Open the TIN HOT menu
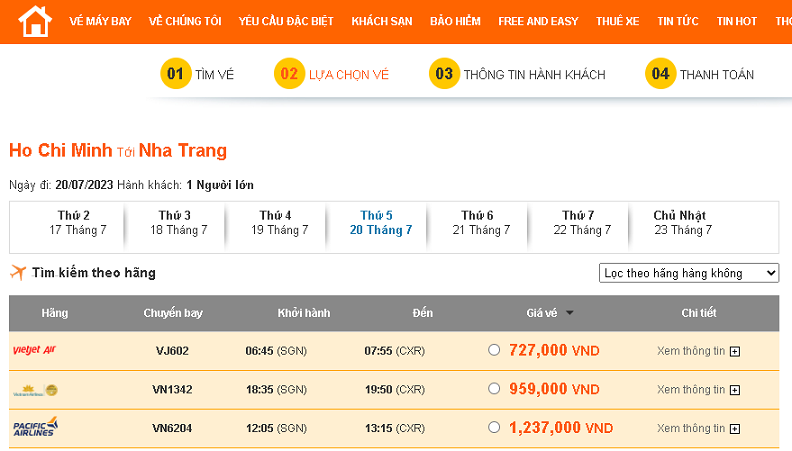Image resolution: width=792 pixels, height=451 pixels. 736,21
